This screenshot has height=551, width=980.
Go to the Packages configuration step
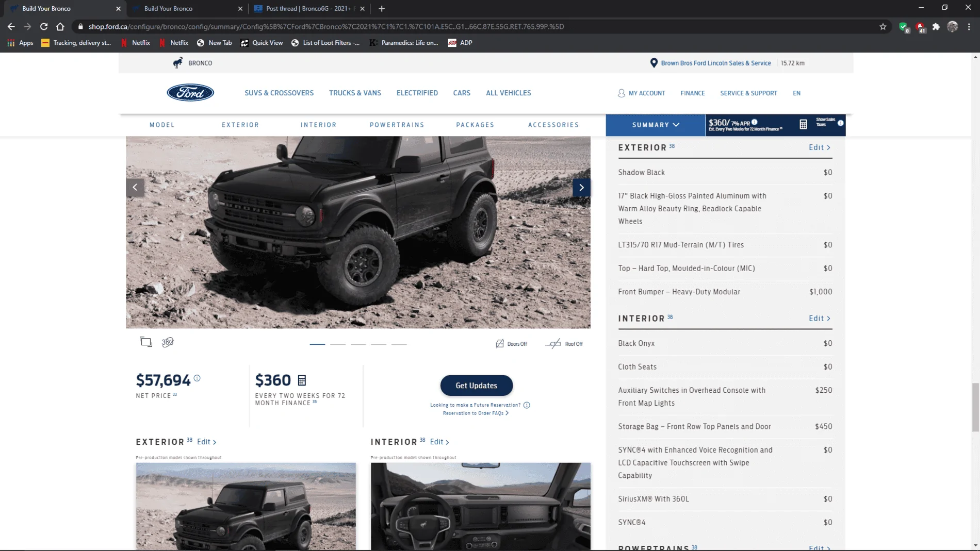click(475, 125)
